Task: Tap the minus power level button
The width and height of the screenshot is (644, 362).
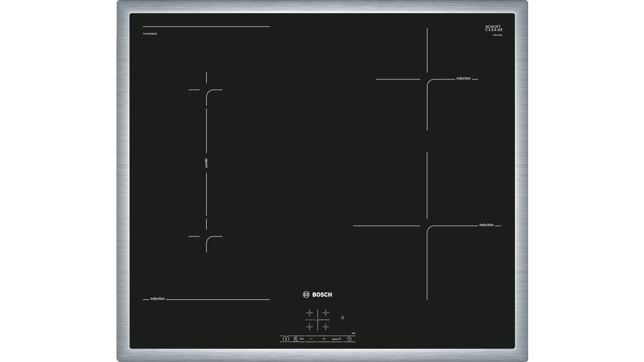Action: [x=311, y=339]
